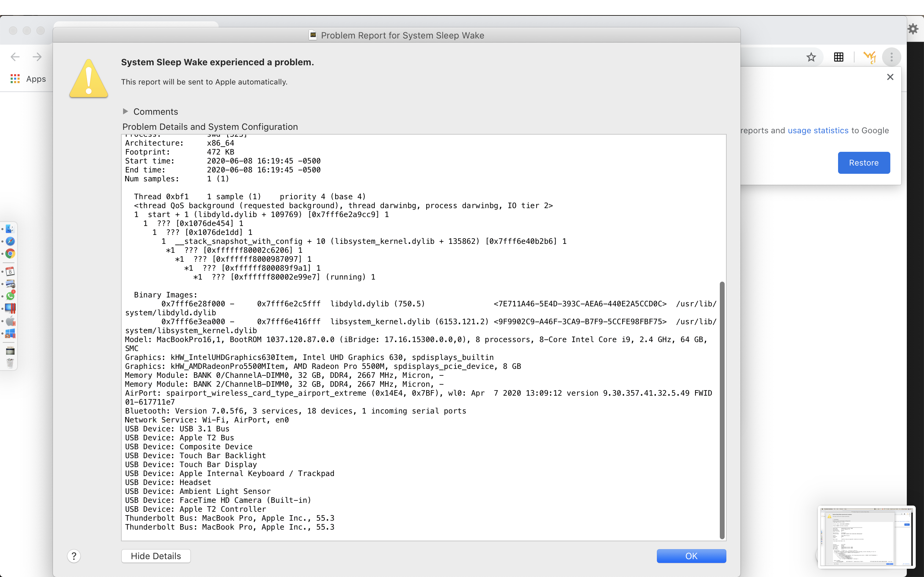Click the help question mark button
Screen dimensions: 924x577
[74, 556]
